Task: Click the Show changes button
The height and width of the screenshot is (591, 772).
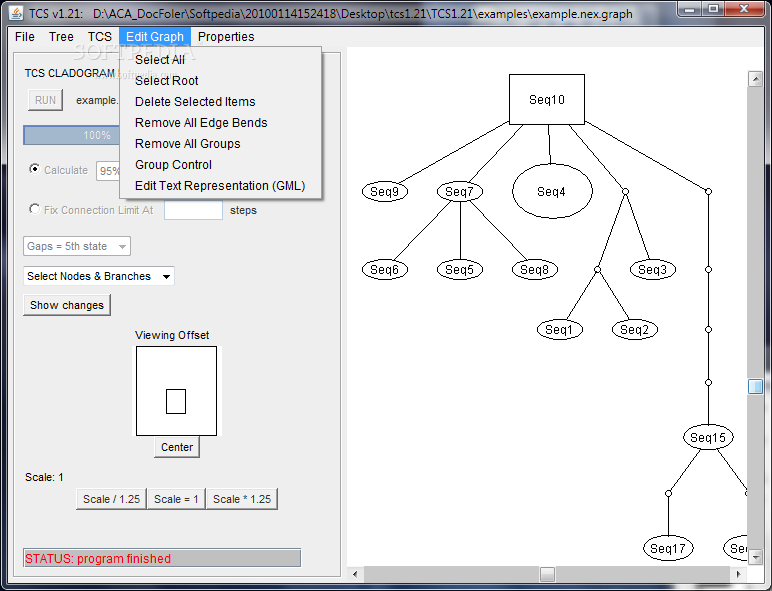Action: [67, 305]
